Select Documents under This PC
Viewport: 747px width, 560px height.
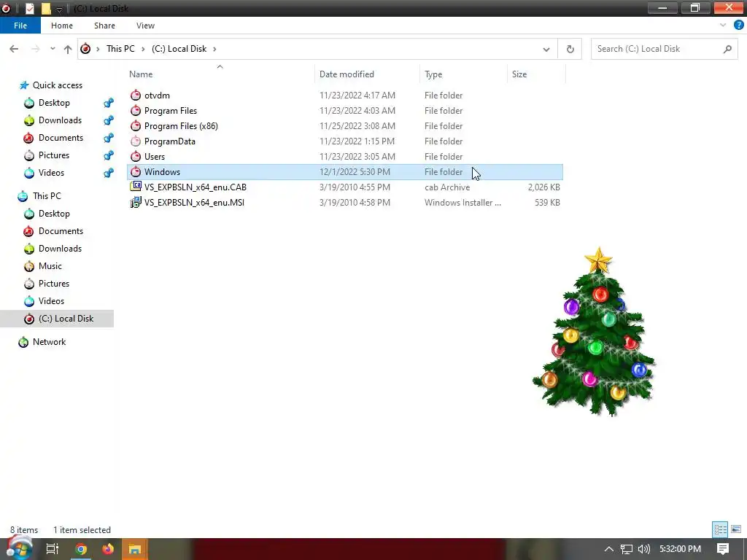(61, 231)
